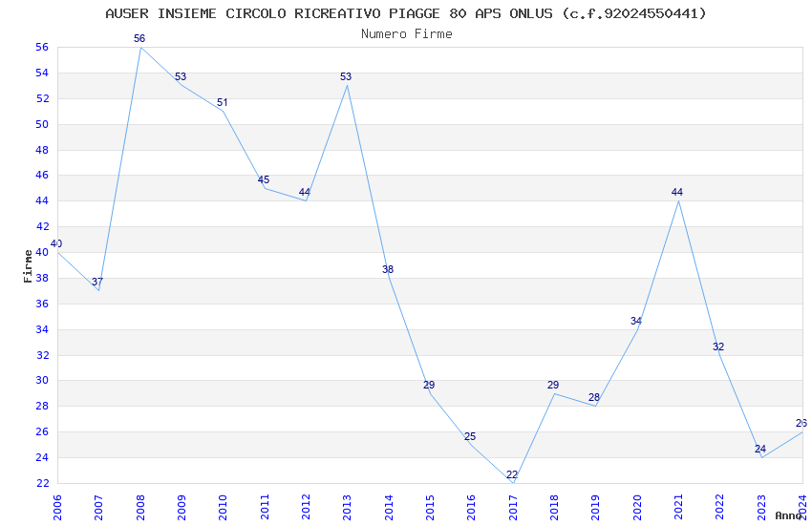
Task: Click x-axis year label 2022
Action: click(720, 508)
